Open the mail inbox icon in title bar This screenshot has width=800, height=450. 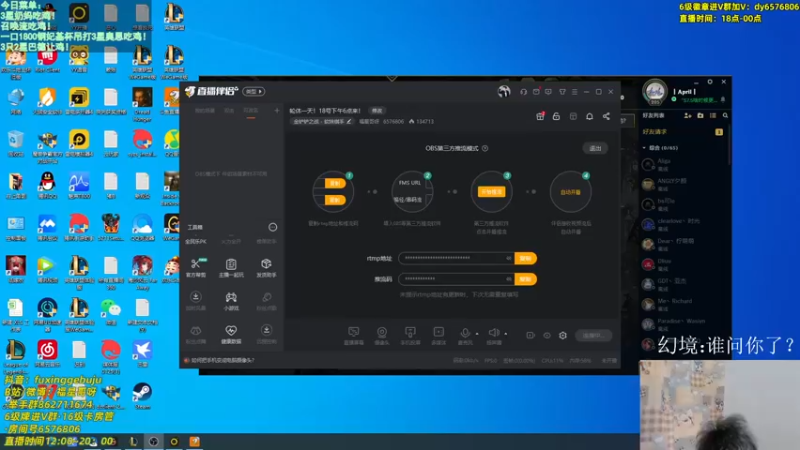[x=536, y=92]
